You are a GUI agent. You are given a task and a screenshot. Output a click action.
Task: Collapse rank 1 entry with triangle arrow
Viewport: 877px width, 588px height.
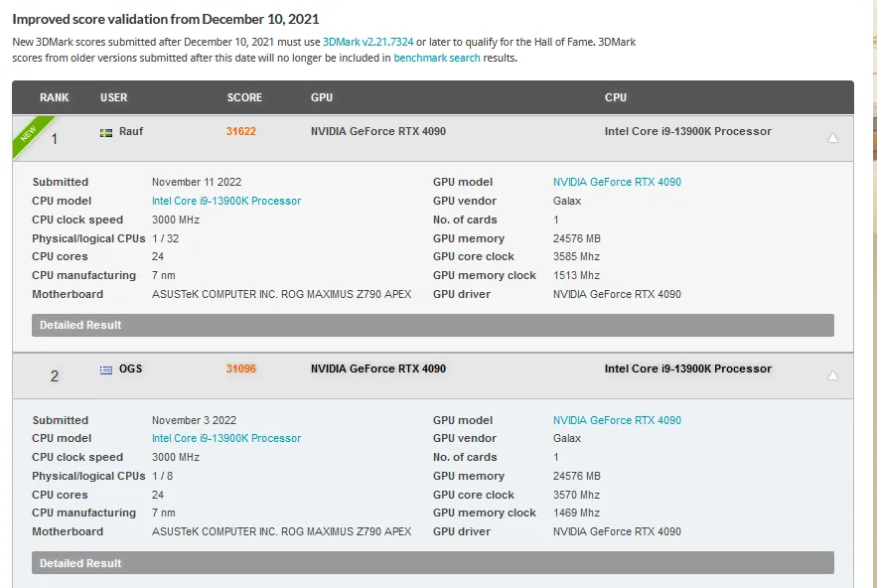(833, 138)
